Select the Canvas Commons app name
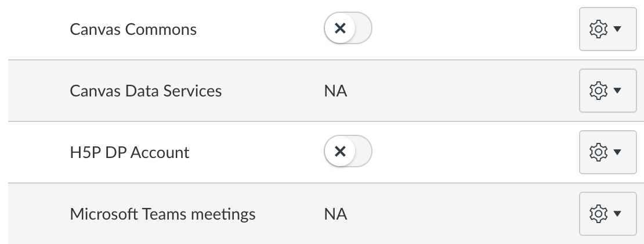 (133, 29)
